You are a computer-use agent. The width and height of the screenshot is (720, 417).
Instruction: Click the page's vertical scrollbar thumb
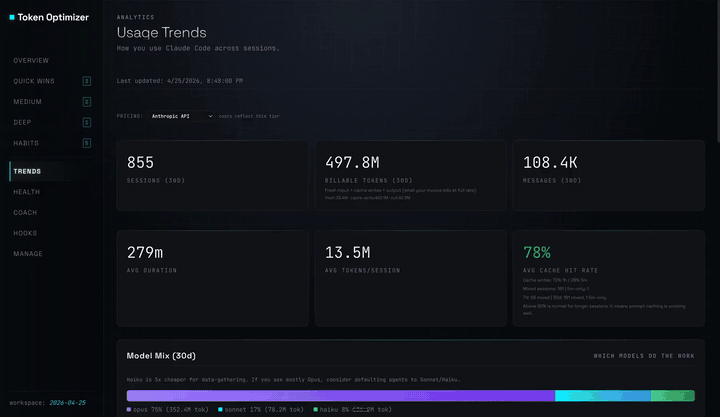pos(718,69)
